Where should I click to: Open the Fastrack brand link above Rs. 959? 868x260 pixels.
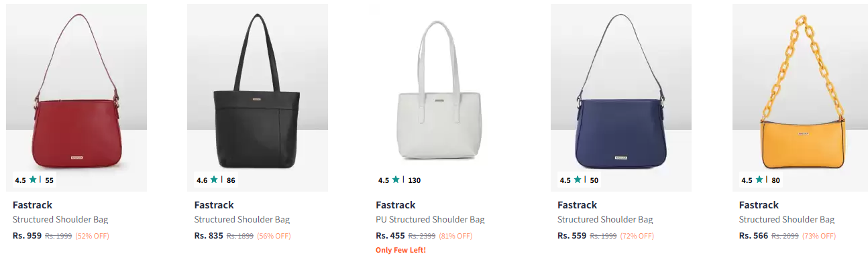32,205
